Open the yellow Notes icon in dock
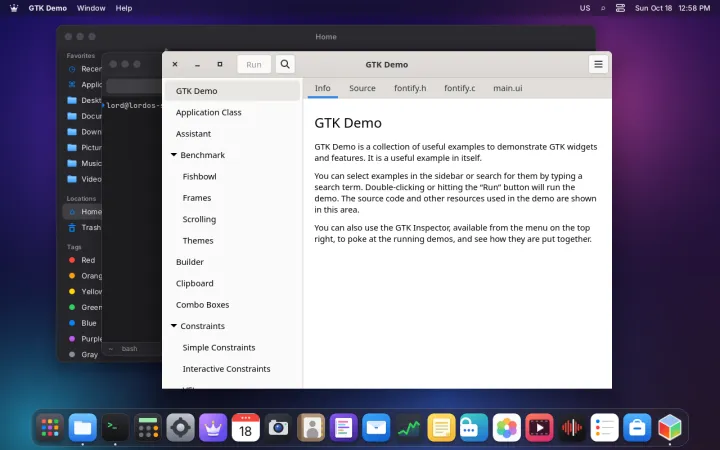Viewport: 720px width, 450px height. 441,428
